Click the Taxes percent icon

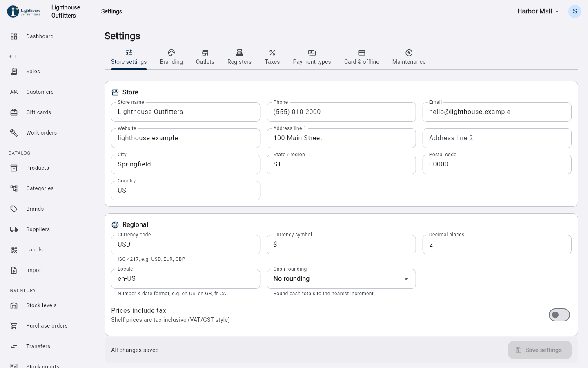point(272,53)
